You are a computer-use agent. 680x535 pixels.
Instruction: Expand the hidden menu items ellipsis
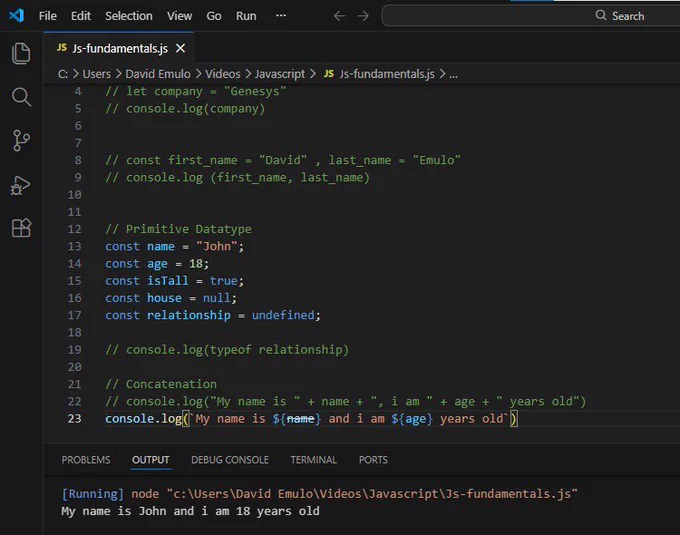click(x=281, y=16)
